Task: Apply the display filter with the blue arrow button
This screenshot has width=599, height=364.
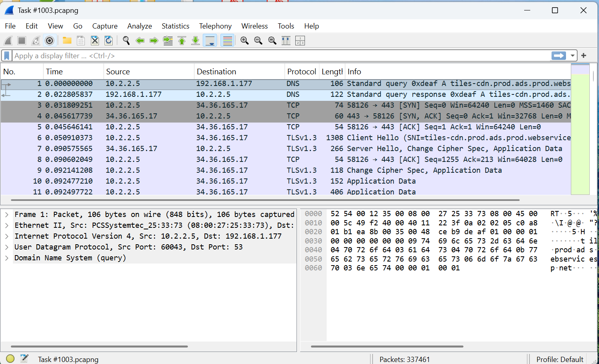Action: coord(558,55)
